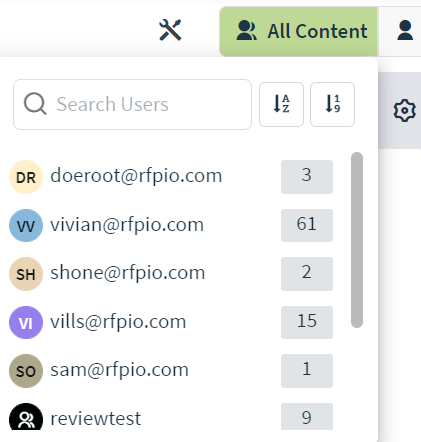421x442 pixels.
Task: Click the SH avatar for shone
Action: coord(26,274)
